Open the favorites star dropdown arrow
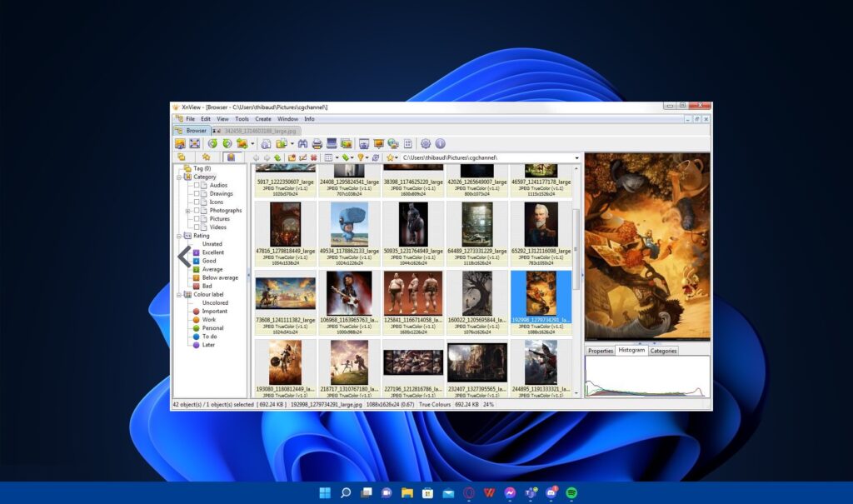Image resolution: width=853 pixels, height=504 pixels. coord(397,157)
